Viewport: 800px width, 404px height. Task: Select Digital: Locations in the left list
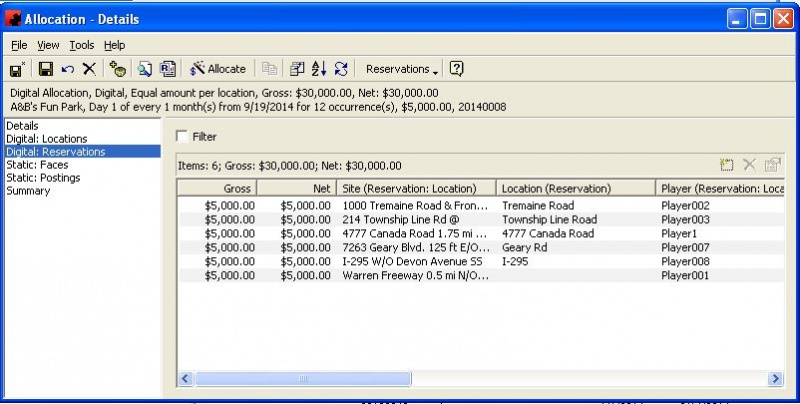(46, 139)
